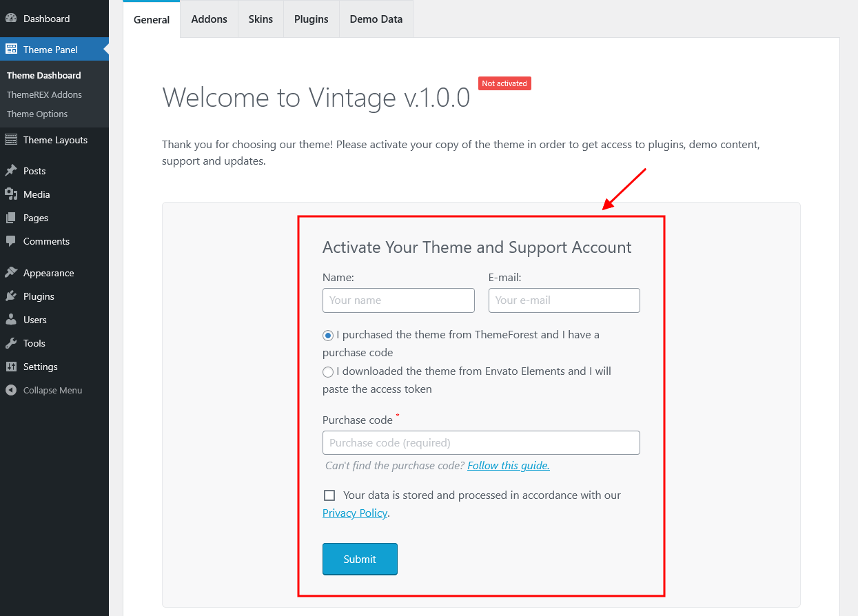This screenshot has height=616, width=858.
Task: Click the Theme Layouts icon
Action: (x=11, y=140)
